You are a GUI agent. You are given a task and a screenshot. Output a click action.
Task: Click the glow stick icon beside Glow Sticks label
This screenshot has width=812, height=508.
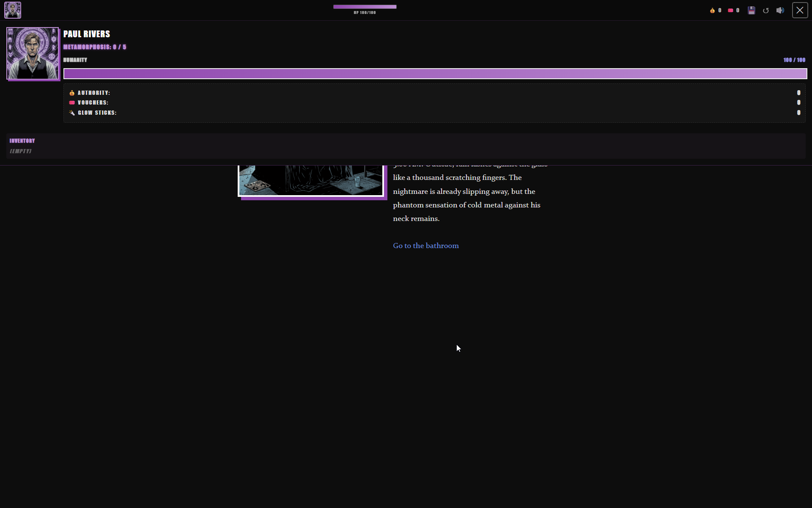point(72,113)
